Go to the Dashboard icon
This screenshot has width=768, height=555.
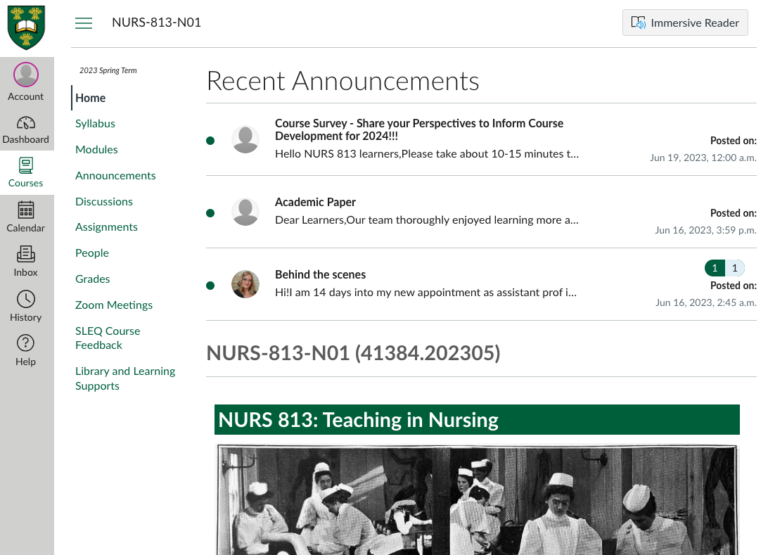pos(26,123)
